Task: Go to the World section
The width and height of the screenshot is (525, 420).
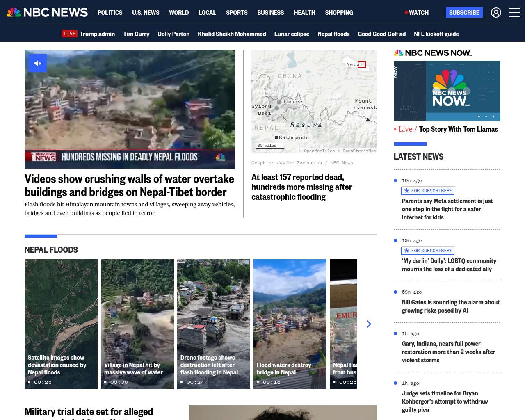Action: [x=179, y=13]
